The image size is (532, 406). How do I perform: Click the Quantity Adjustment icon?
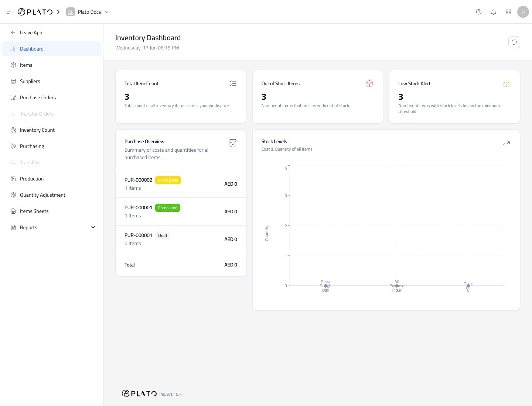[x=13, y=195]
